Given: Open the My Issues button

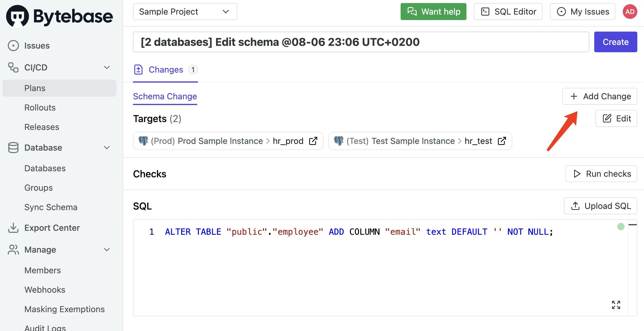Looking at the screenshot, I should [x=583, y=12].
